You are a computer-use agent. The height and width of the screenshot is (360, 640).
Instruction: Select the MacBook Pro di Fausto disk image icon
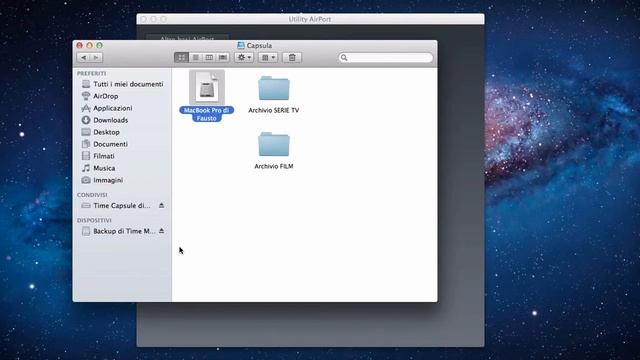click(x=207, y=87)
